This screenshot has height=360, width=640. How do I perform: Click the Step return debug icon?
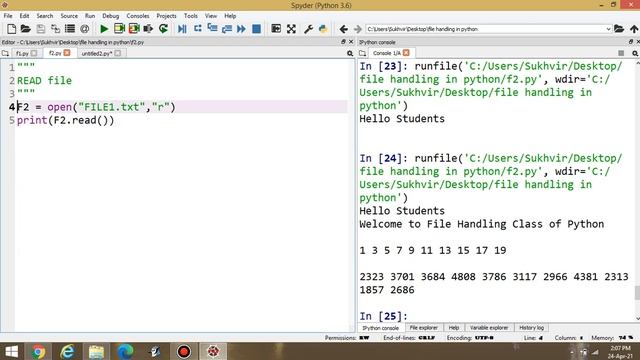point(227,29)
